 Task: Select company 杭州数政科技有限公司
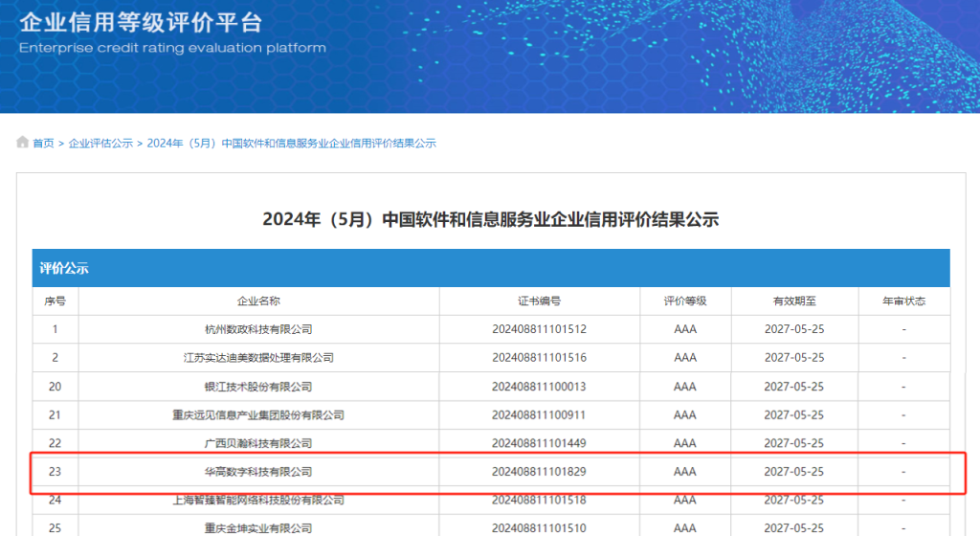(258, 329)
